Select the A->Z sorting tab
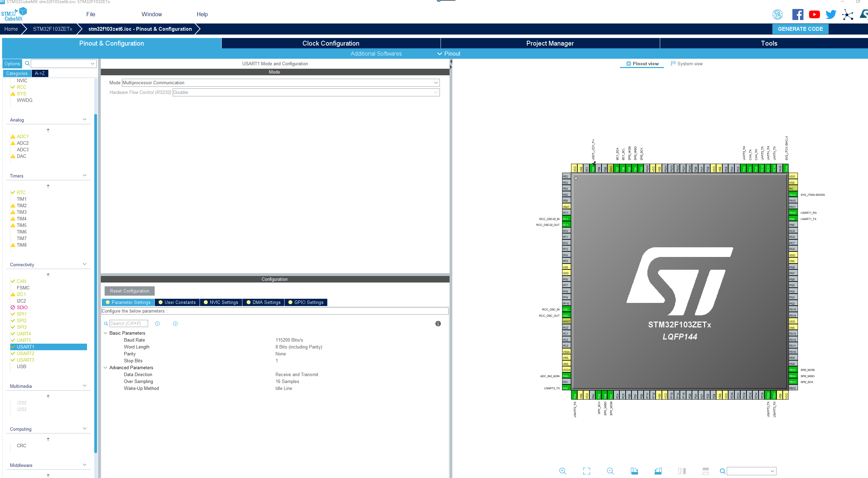 click(40, 73)
